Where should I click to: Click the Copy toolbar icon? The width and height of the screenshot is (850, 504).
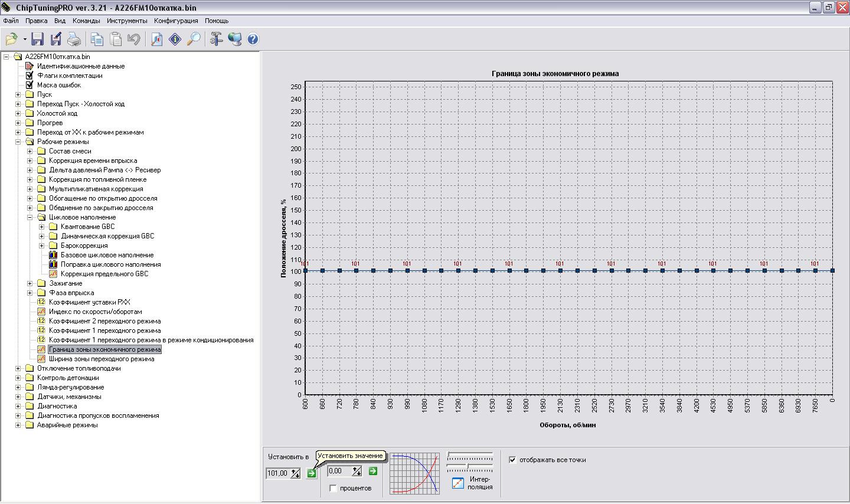click(x=97, y=40)
